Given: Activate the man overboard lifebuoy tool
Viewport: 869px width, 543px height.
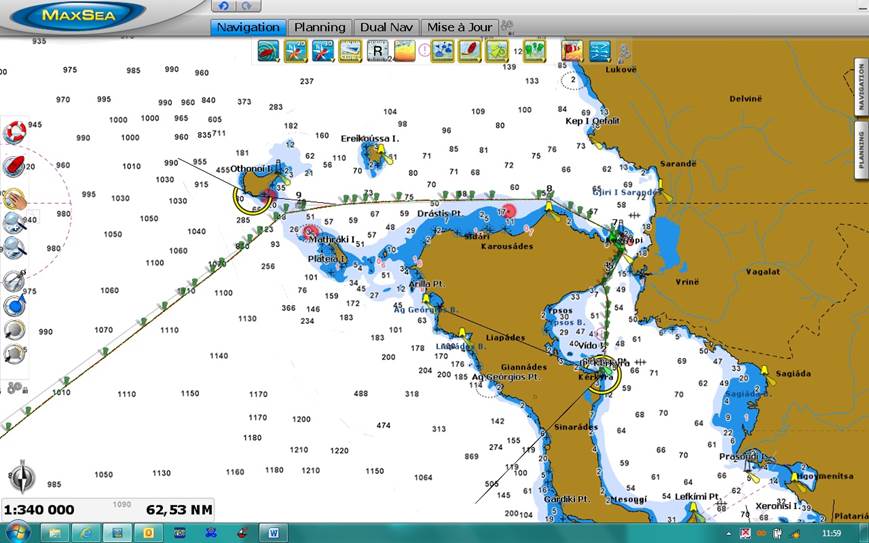Looking at the screenshot, I should click(15, 131).
